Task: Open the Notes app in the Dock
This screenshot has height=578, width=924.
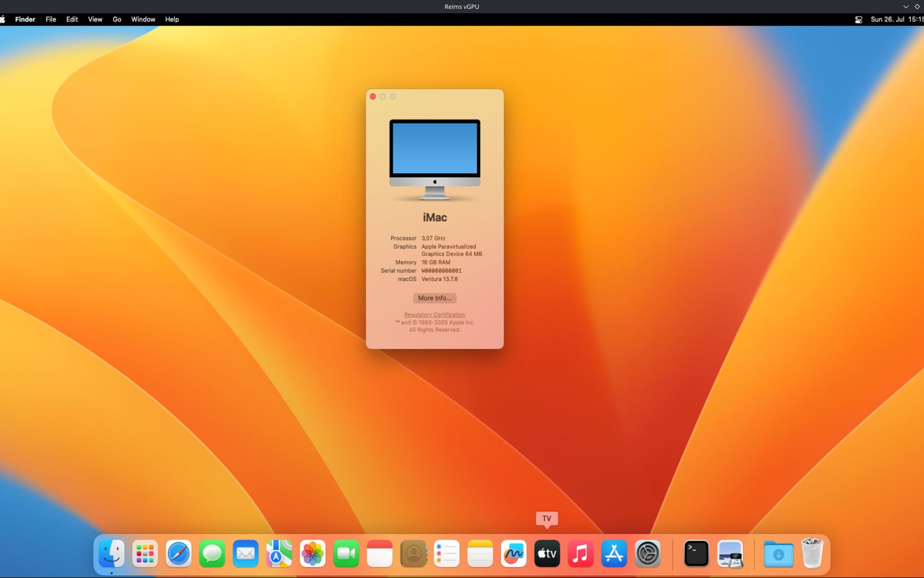Action: click(x=480, y=554)
